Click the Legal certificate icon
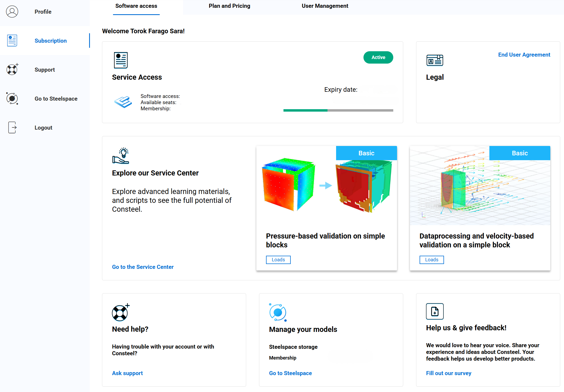 click(x=435, y=60)
